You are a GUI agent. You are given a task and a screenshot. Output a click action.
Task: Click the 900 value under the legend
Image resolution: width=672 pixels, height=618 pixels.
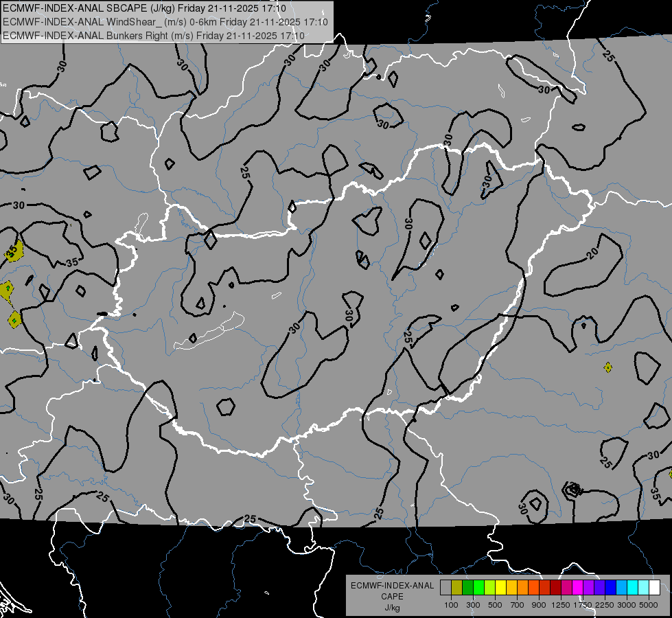(x=539, y=605)
